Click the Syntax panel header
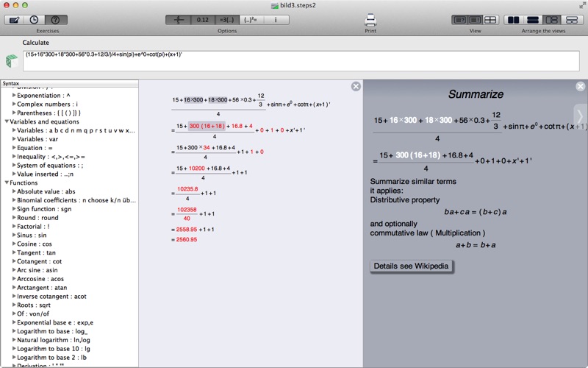This screenshot has width=588, height=368. 69,83
